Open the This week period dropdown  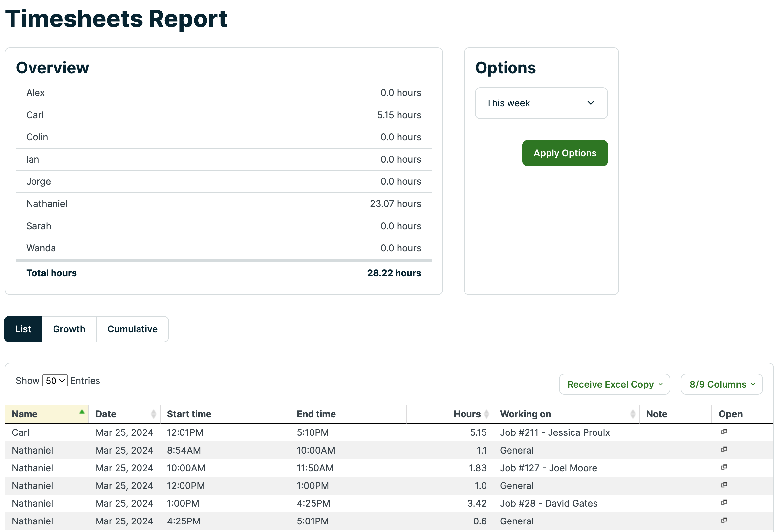click(x=541, y=103)
